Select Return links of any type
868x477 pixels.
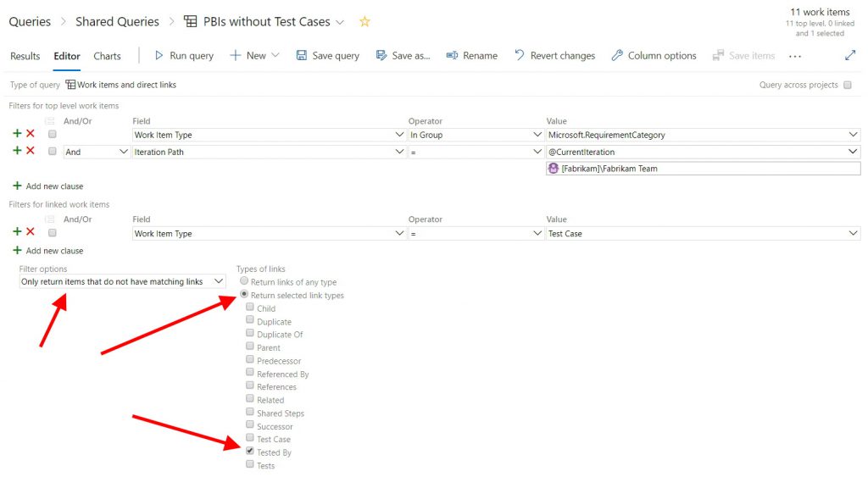pos(245,281)
